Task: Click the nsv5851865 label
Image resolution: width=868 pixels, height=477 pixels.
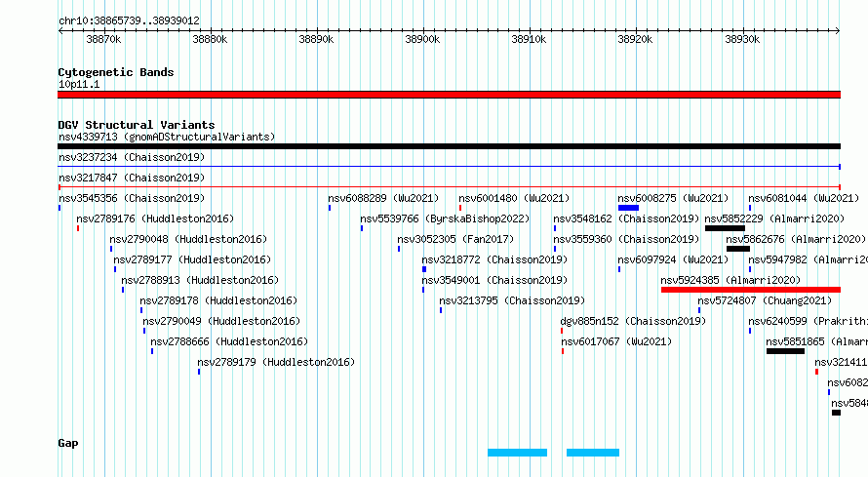Action: point(817,341)
